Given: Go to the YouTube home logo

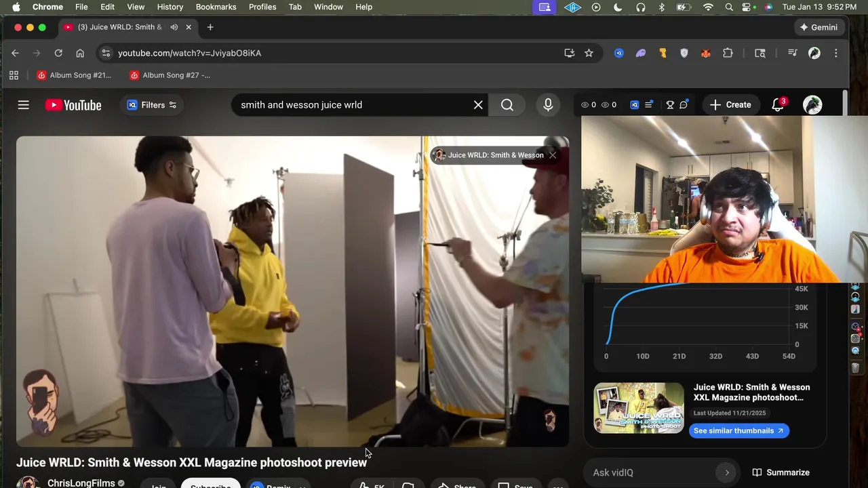Looking at the screenshot, I should (73, 105).
